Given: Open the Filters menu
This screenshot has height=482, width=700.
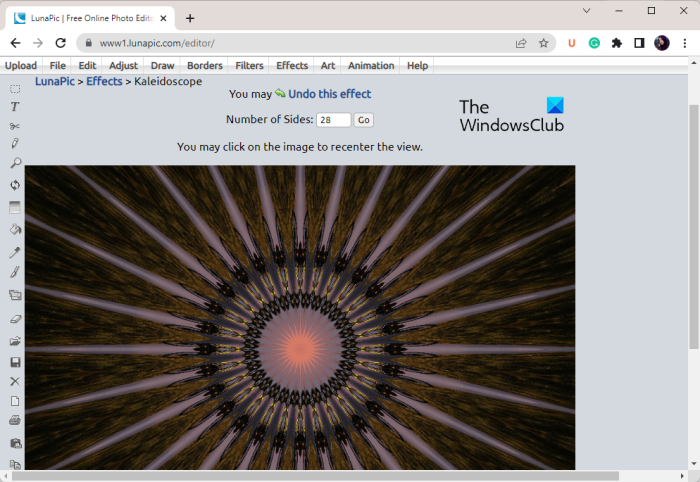Looking at the screenshot, I should tap(249, 66).
